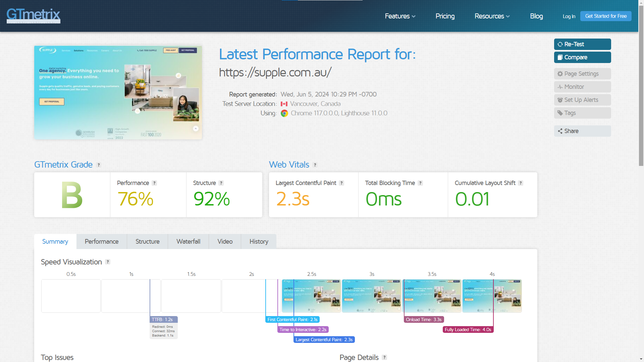Click the 2.5s filmstrip frame thumbnail
This screenshot has height=362, width=644.
click(x=311, y=296)
